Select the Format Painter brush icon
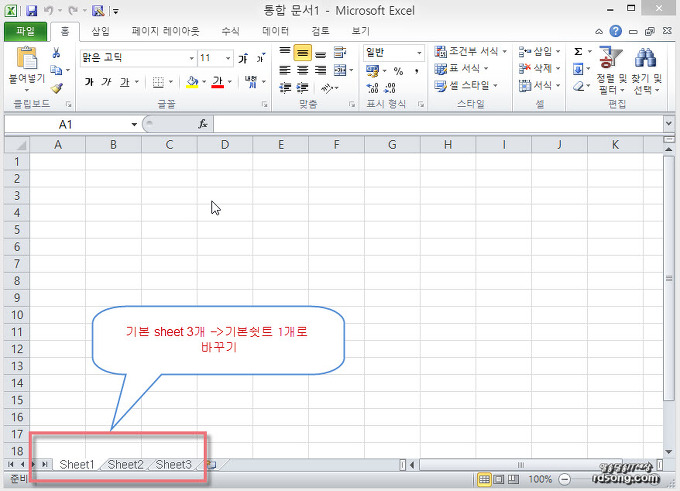The image size is (680, 491). click(x=56, y=88)
